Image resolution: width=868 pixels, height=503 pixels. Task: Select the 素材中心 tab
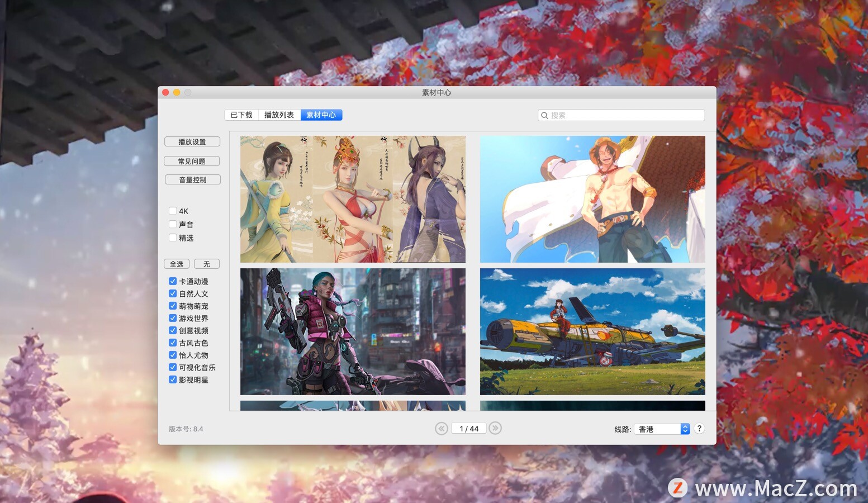point(321,115)
